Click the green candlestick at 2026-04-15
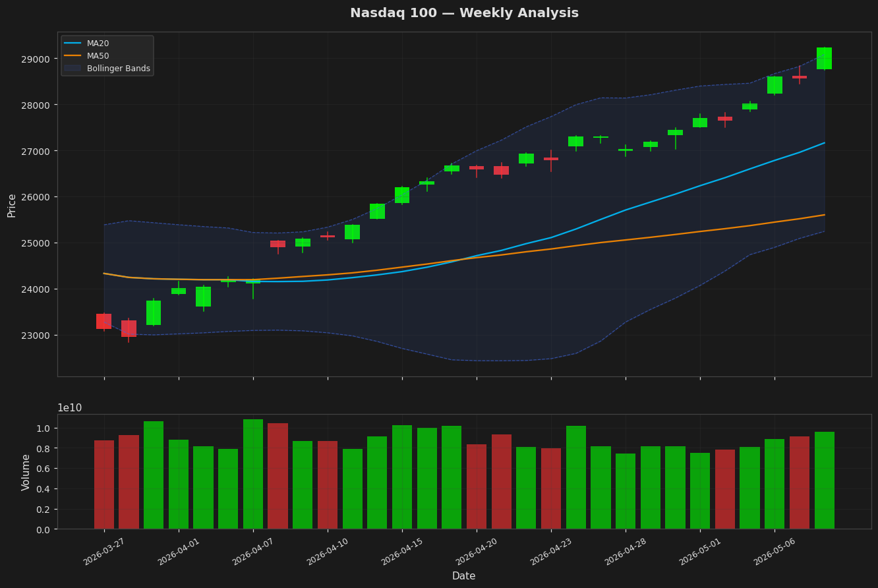Image resolution: width=878 pixels, height=588 pixels. pyautogui.click(x=402, y=195)
